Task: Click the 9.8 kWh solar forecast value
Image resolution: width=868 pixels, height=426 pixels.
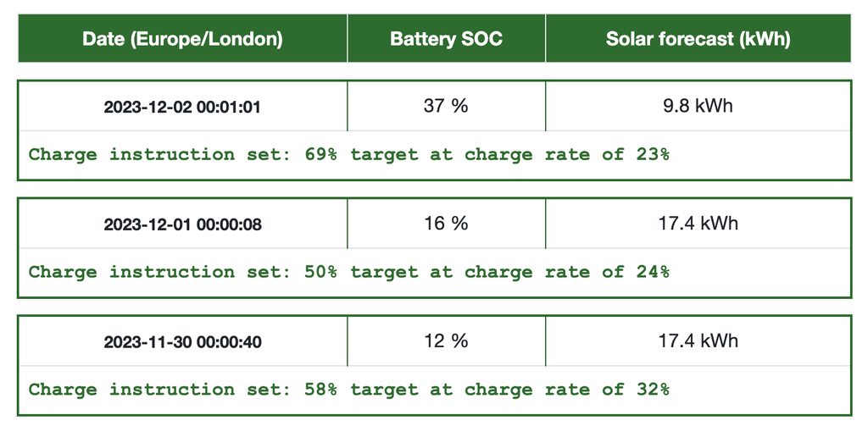Action: click(x=698, y=107)
